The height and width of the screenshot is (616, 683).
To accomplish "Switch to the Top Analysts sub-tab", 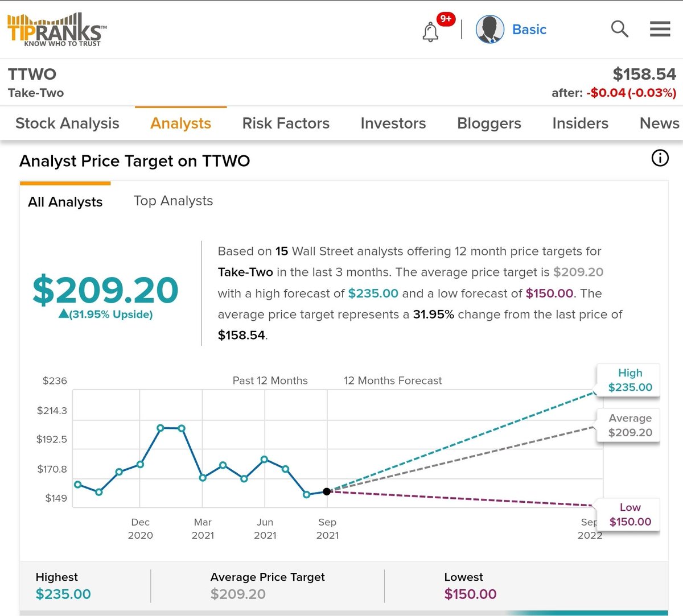I will [173, 201].
